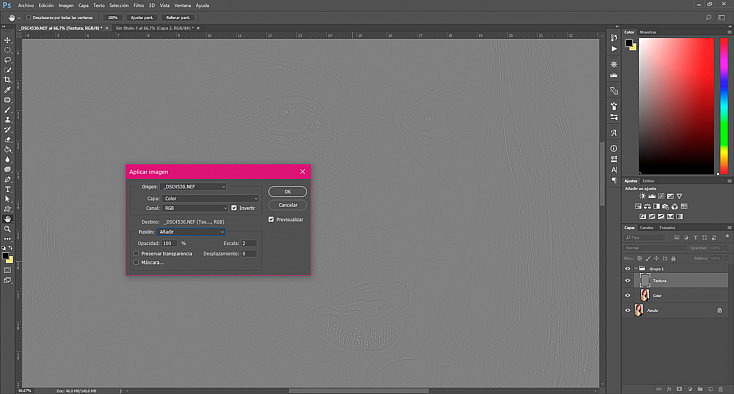The image size is (734, 394).
Task: Click the Rellenar pant. button
Action: point(178,18)
